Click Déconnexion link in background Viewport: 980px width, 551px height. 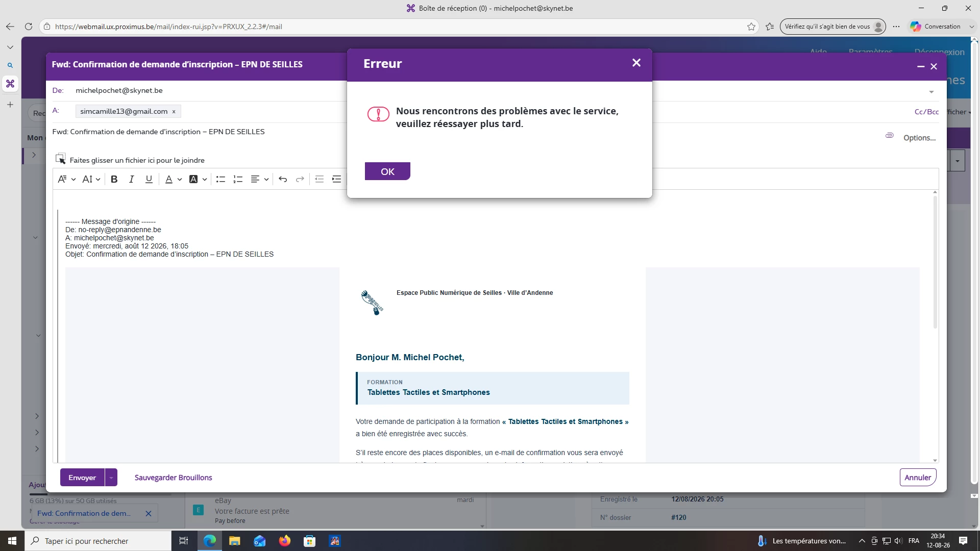click(x=940, y=52)
